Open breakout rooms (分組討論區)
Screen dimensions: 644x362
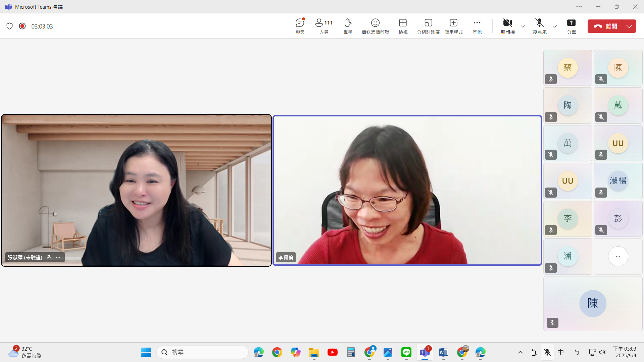[428, 26]
